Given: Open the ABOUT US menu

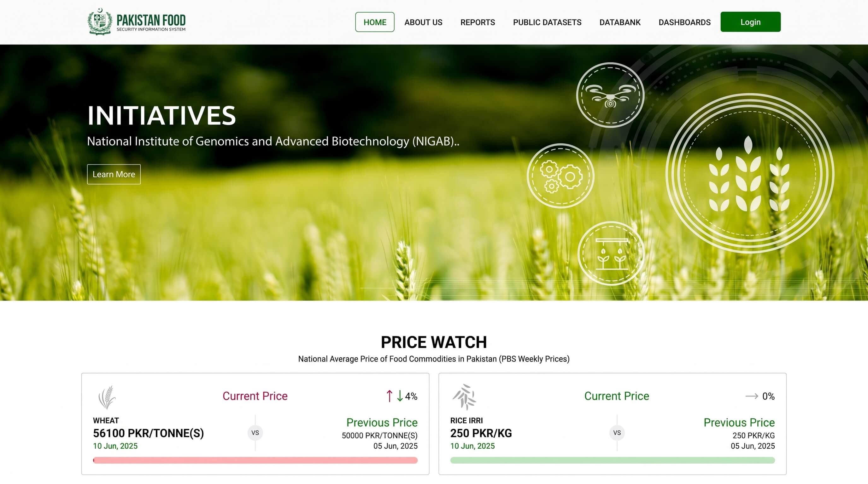Looking at the screenshot, I should point(423,22).
